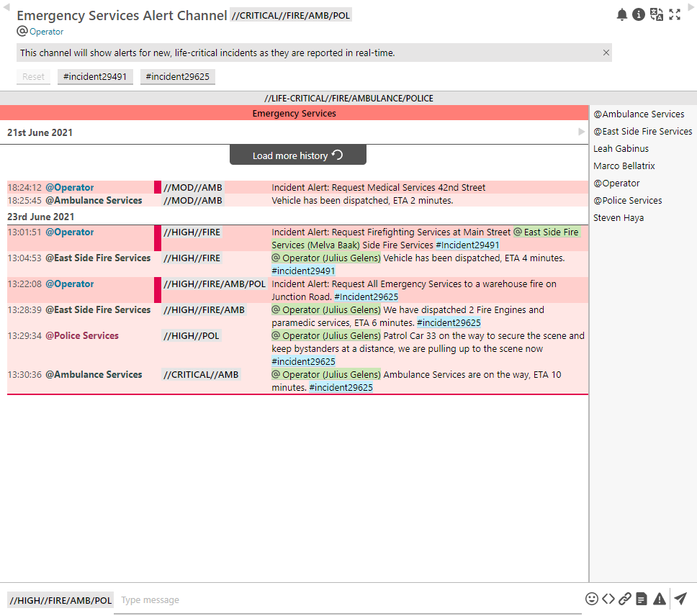Viewport: 697px width, 616px height.
Task: Open @East Side Fire Services sender at 13:28:39
Action: tap(98, 309)
